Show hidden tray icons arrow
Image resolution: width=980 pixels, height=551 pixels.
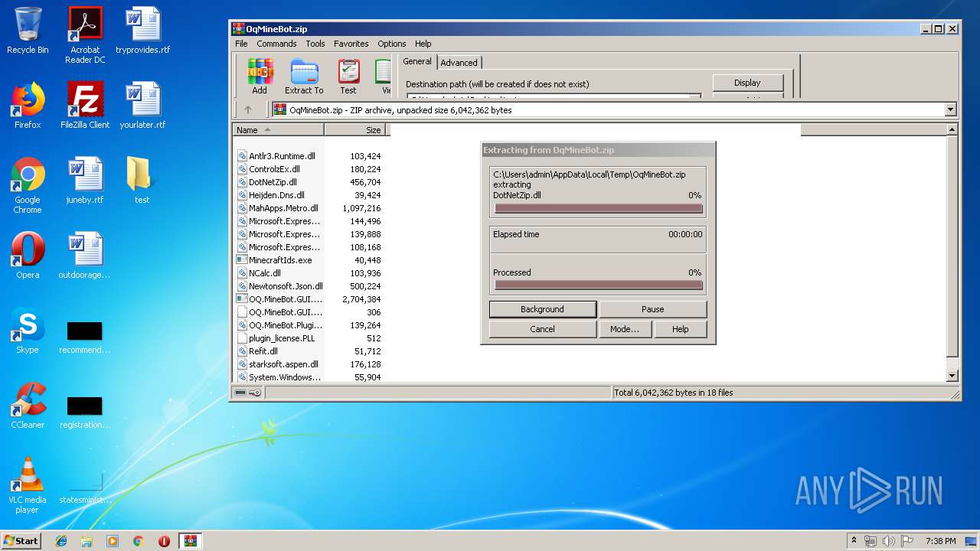pos(854,541)
